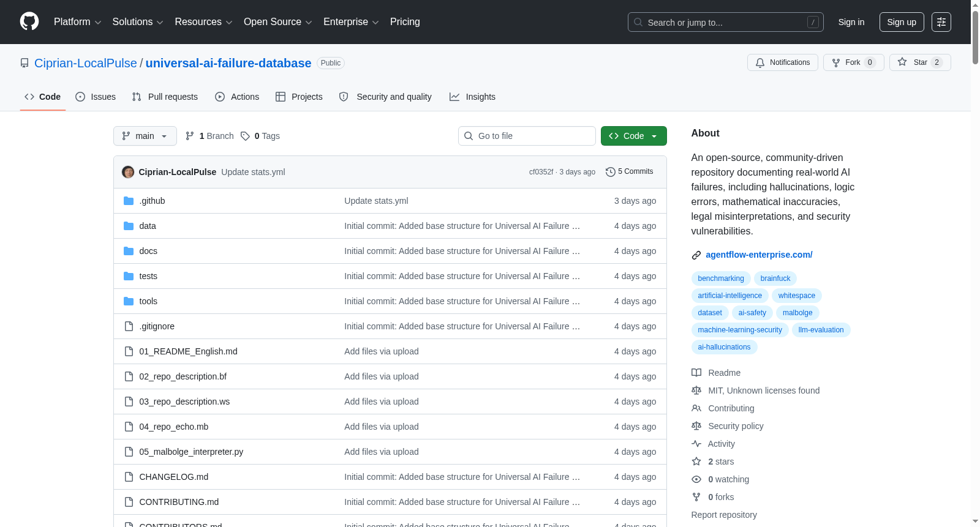This screenshot has height=527, width=980.
Task: View the 2 stars stargazers link
Action: pos(721,462)
